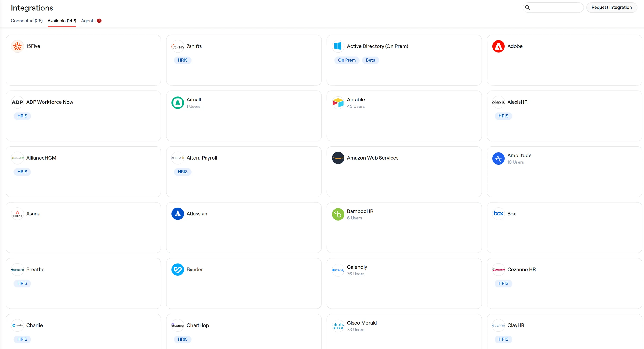Viewport: 644px width, 349px height.
Task: Click the AllianceHCM logo icon
Action: (x=17, y=158)
